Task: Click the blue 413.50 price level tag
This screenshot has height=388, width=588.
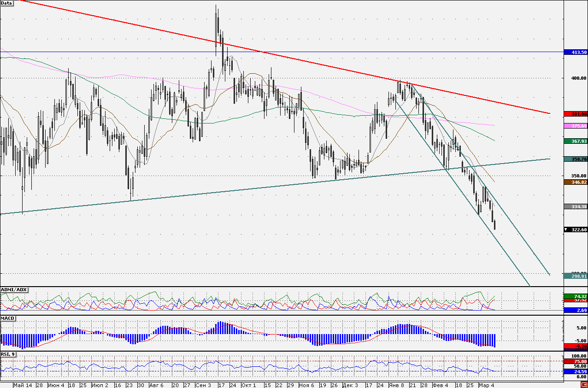Action: [576, 53]
